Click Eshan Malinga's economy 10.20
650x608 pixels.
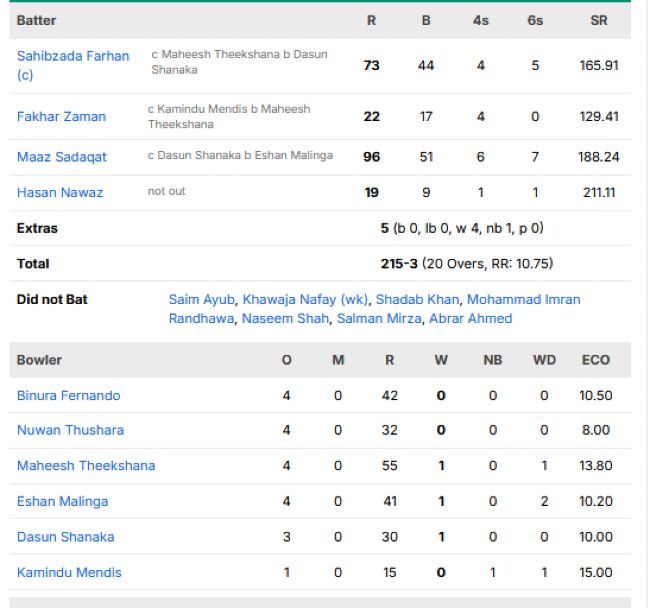pos(596,501)
